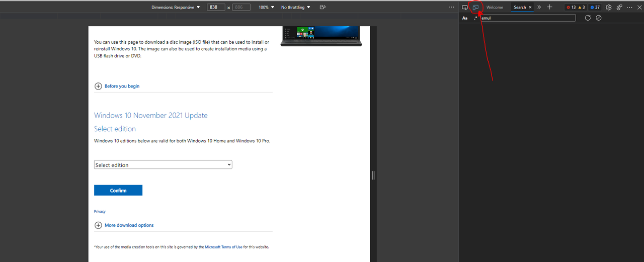The image size is (644, 262).
Task: Close the Search tab
Action: coord(530,7)
